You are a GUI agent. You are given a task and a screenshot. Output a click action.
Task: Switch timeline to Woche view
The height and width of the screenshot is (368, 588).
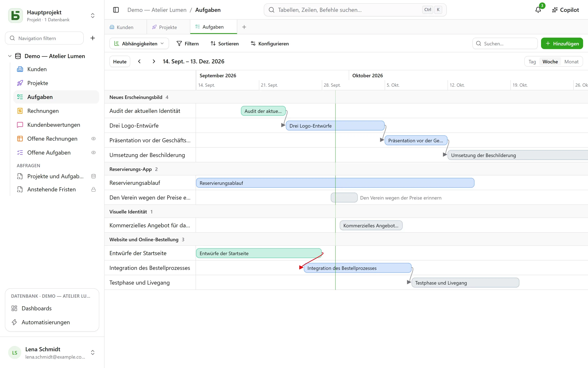[550, 62]
